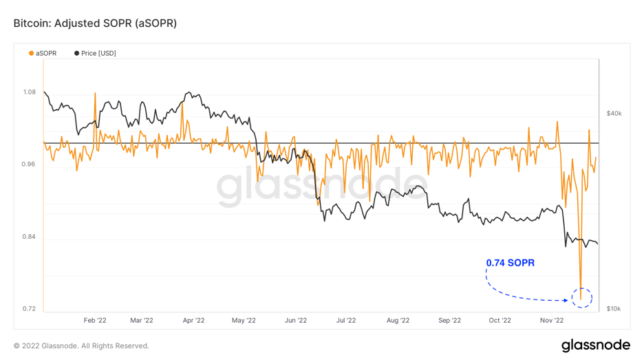Click the chart title Bitcoin: Adjusted SOPR
Image resolution: width=644 pixels, height=362 pixels.
coord(95,23)
